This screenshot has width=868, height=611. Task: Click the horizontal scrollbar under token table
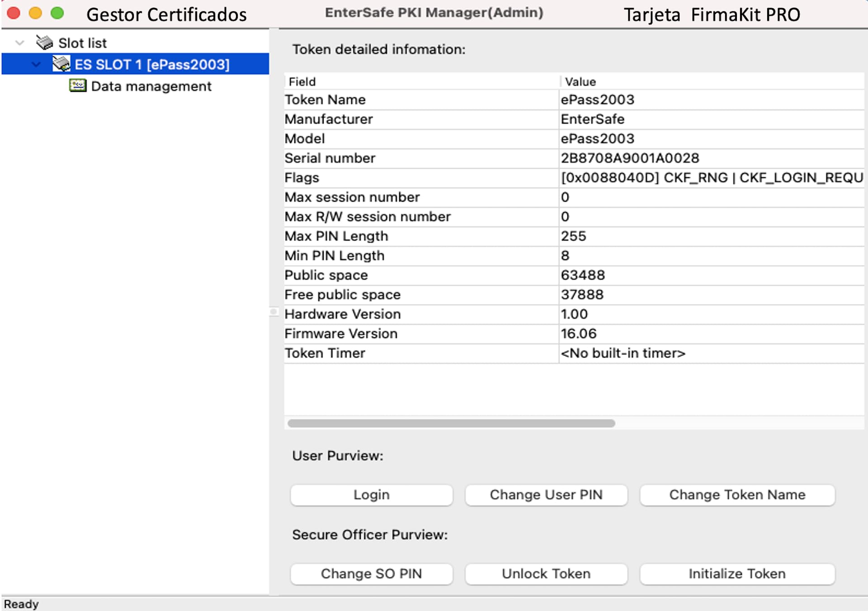(x=451, y=423)
